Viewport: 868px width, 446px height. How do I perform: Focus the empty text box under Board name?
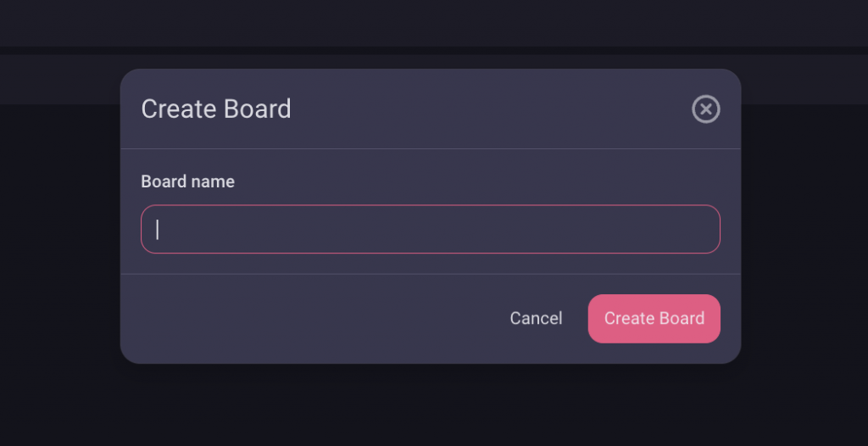430,229
